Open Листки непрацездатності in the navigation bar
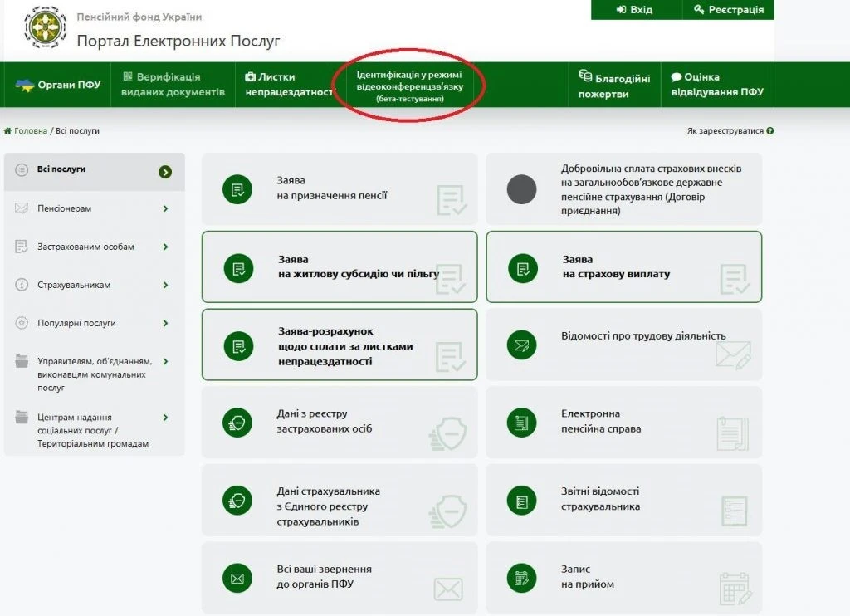Screen dimensions: 850x616 click(x=287, y=85)
